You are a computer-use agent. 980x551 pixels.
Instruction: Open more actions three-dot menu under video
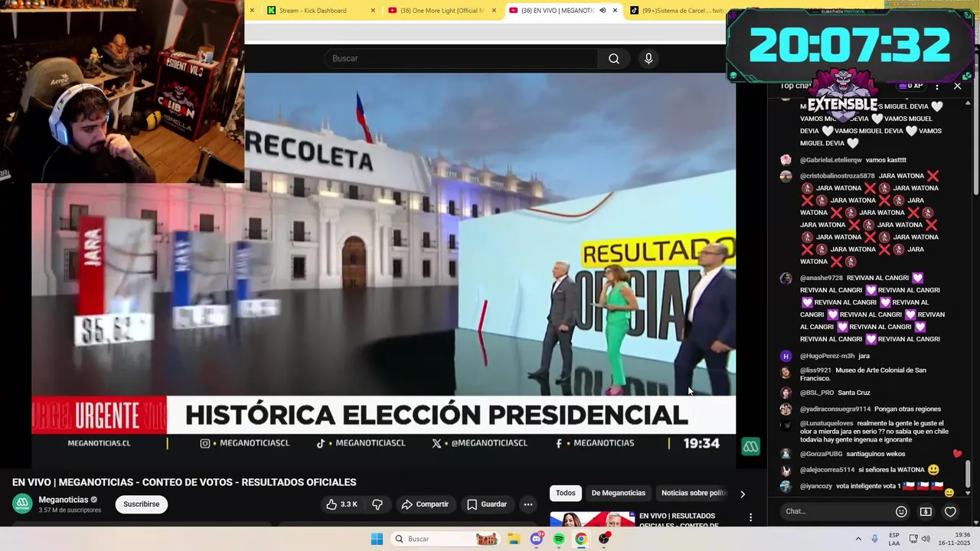[528, 504]
